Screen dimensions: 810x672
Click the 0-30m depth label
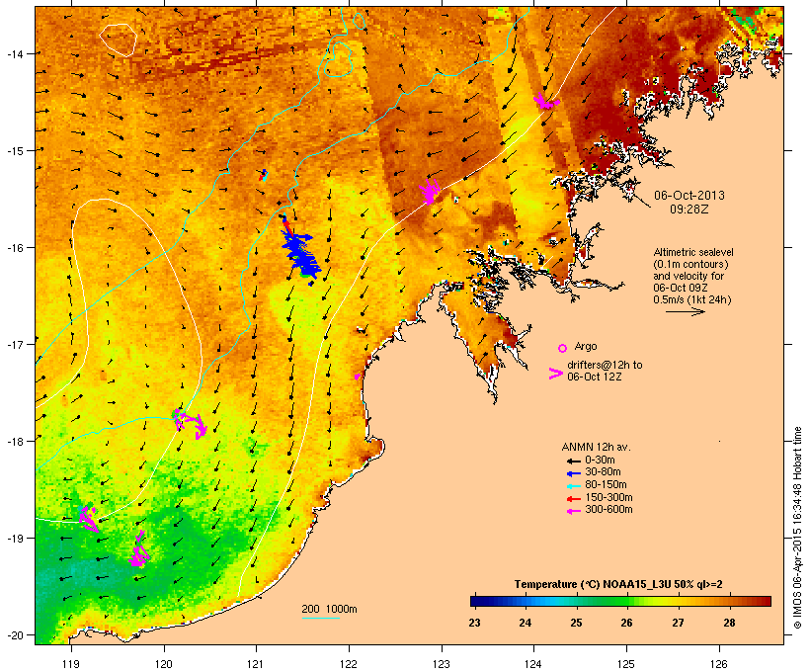(x=600, y=461)
